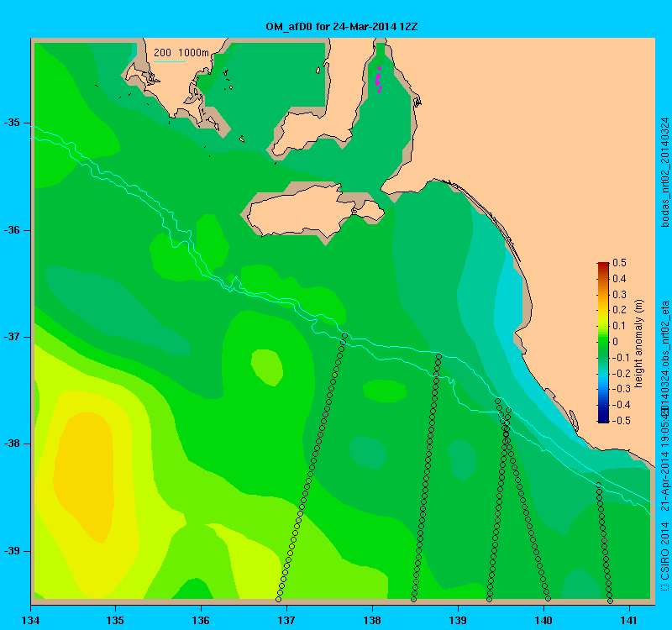
Task: Click the plot title "OM_afD0 for 24-Mar-2014 12Z"
Action: (x=342, y=27)
